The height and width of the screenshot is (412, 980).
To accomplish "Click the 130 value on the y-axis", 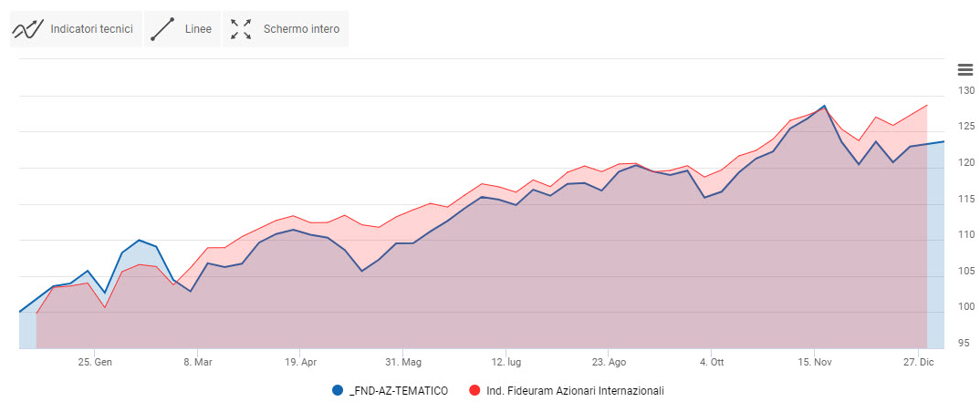I will coord(965,91).
